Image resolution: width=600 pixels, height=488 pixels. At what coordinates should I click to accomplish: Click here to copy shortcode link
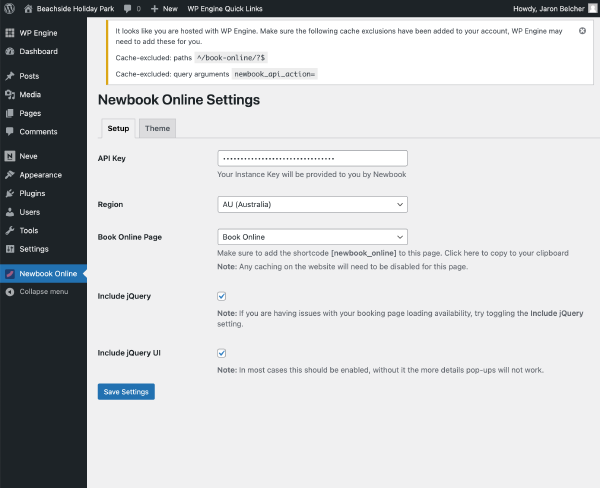pos(506,253)
